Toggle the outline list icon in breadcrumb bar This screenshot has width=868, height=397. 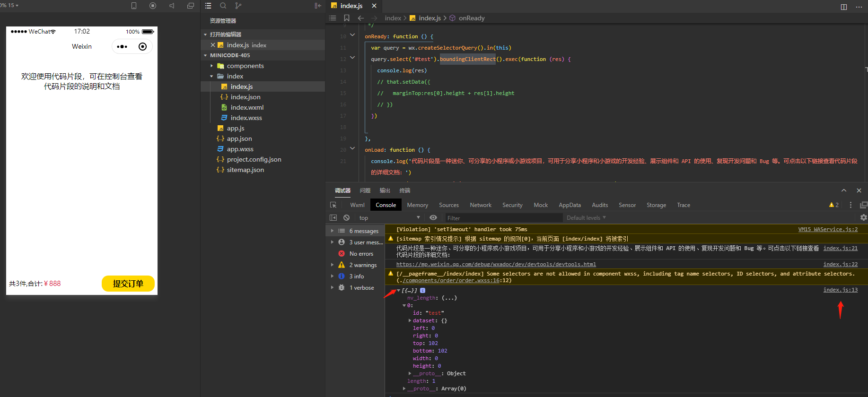(333, 18)
